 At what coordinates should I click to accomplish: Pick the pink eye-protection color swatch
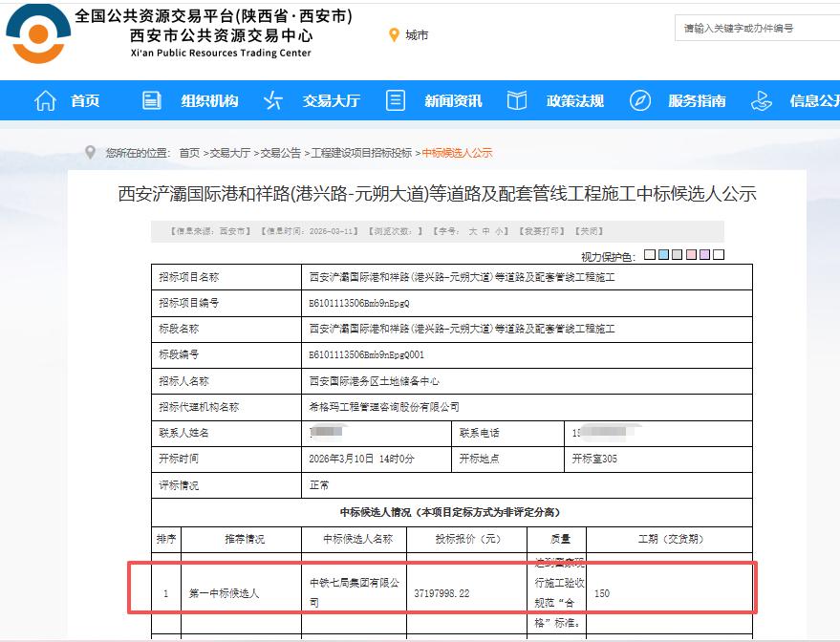690,254
